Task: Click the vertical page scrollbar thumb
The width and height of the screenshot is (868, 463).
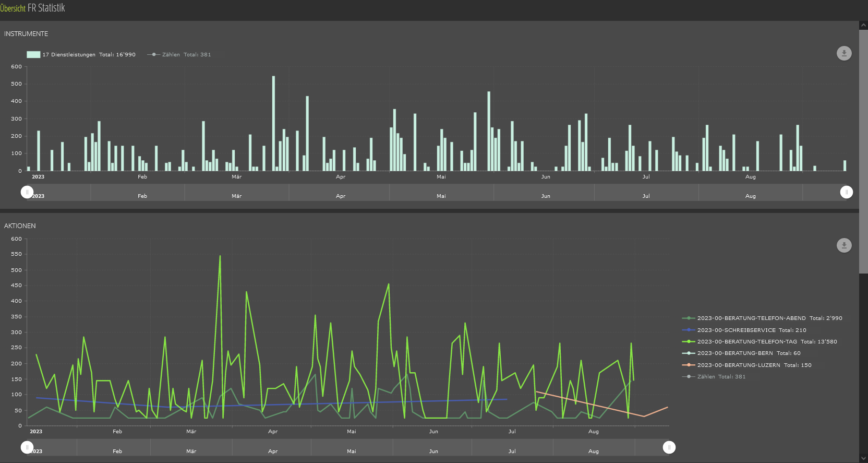Action: [x=863, y=151]
